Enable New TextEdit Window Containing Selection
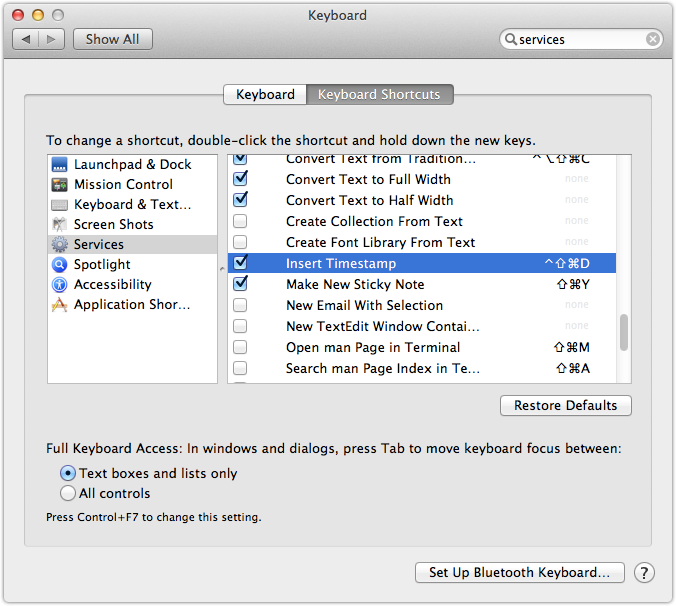The image size is (676, 606). [x=240, y=326]
